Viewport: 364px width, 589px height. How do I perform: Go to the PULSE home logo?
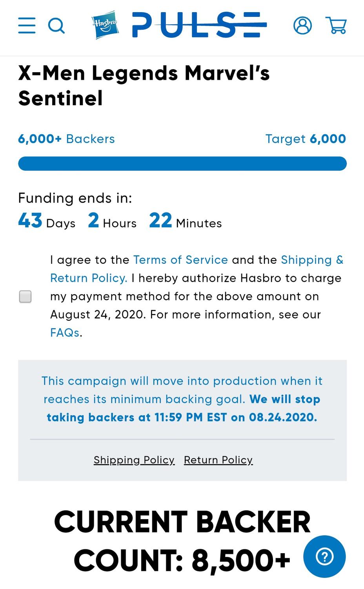[199, 25]
